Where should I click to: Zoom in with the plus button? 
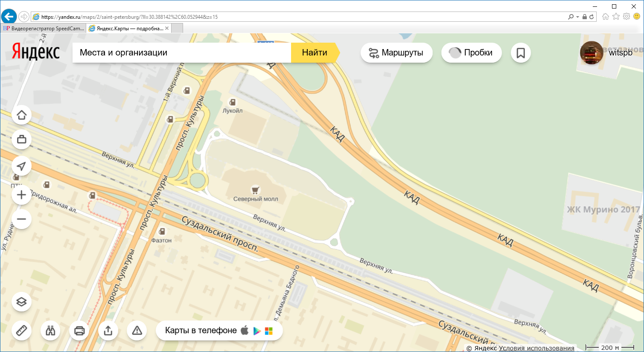pos(21,195)
